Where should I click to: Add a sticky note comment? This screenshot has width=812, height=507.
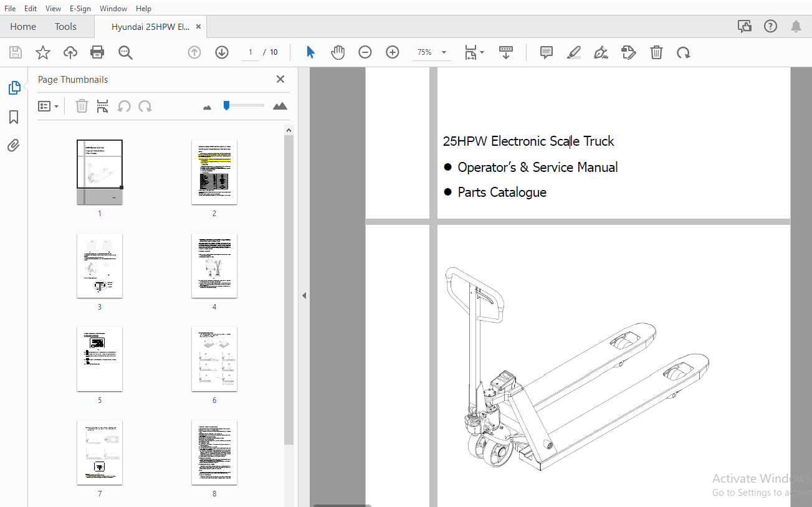547,52
